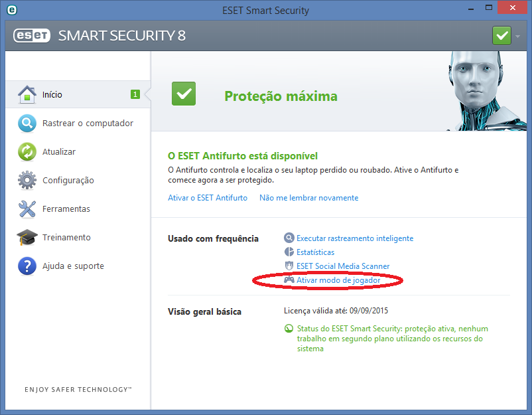Screen dimensions: 532x415
Task: Click Executar rastreamento inteligente link
Action: [355, 238]
